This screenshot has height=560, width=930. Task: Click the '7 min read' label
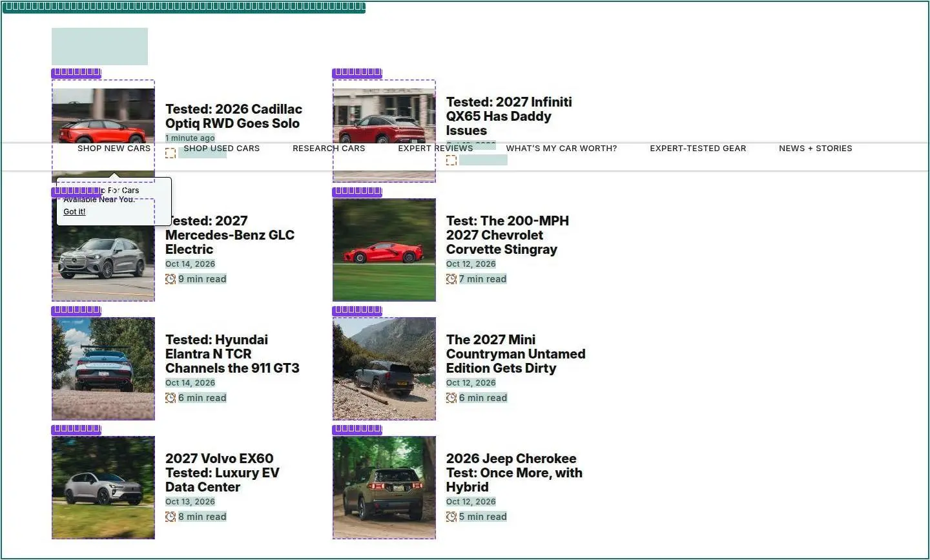[483, 279]
